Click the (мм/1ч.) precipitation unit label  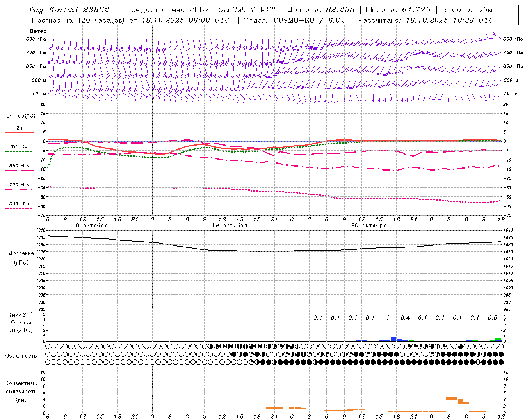tap(21, 330)
